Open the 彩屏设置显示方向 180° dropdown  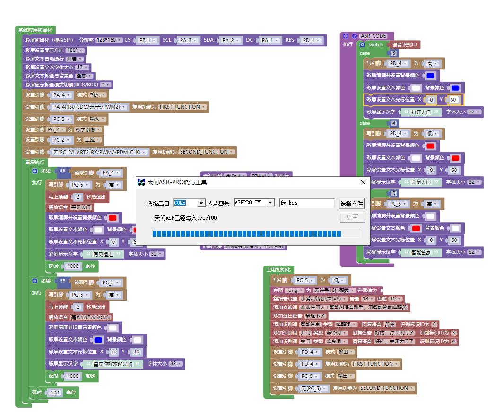pyautogui.click(x=75, y=51)
